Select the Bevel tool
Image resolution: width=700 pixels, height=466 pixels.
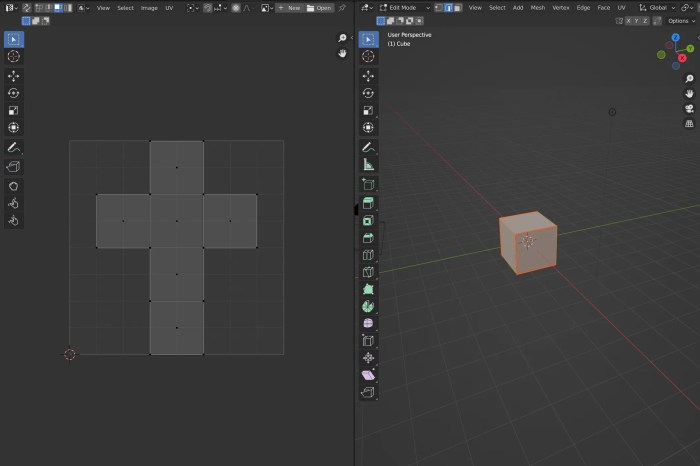click(x=368, y=238)
